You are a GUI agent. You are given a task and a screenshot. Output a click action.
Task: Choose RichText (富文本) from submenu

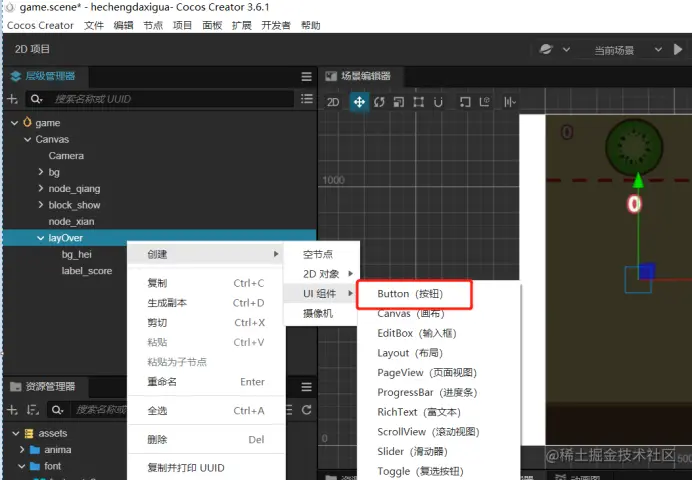pos(419,412)
